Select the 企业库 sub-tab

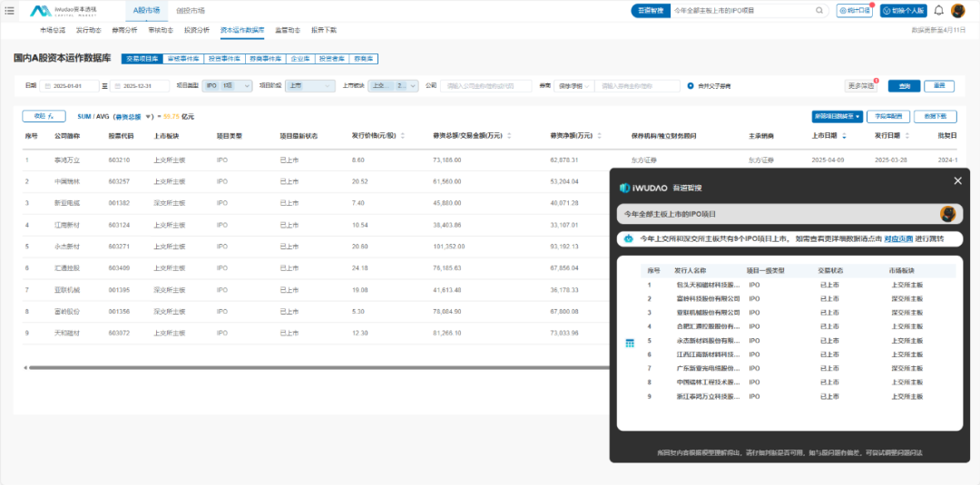300,59
